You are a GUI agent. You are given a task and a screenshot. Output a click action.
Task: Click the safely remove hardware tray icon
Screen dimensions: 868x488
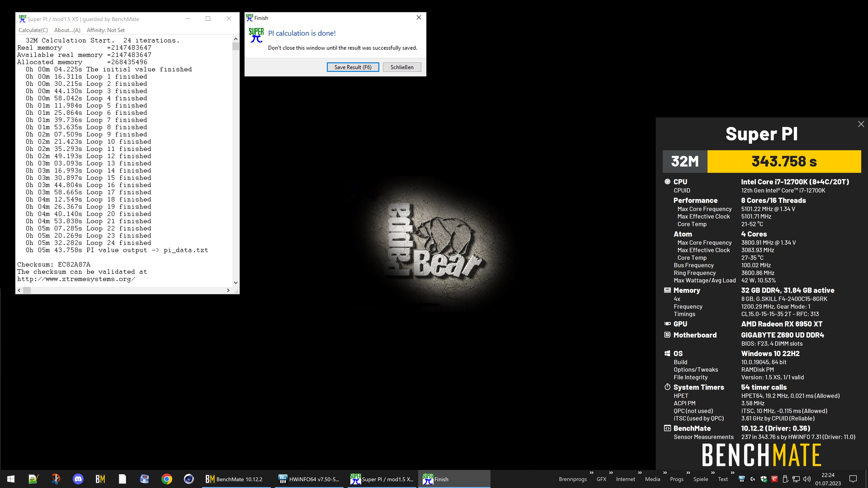click(785, 479)
